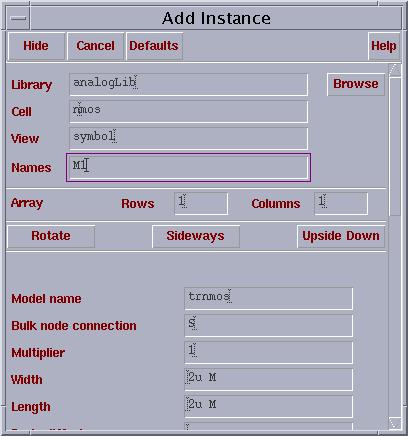
Task: Click the Width label
Action: (x=27, y=380)
